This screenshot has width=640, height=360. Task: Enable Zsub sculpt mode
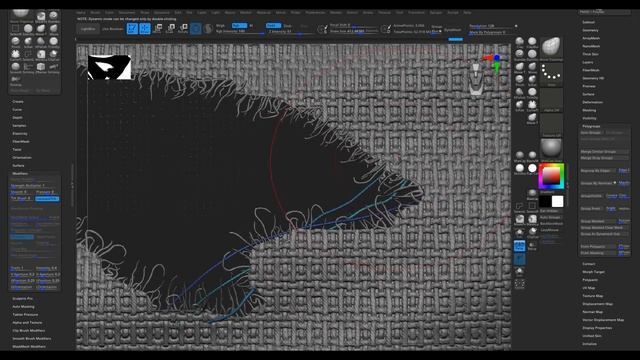point(287,25)
